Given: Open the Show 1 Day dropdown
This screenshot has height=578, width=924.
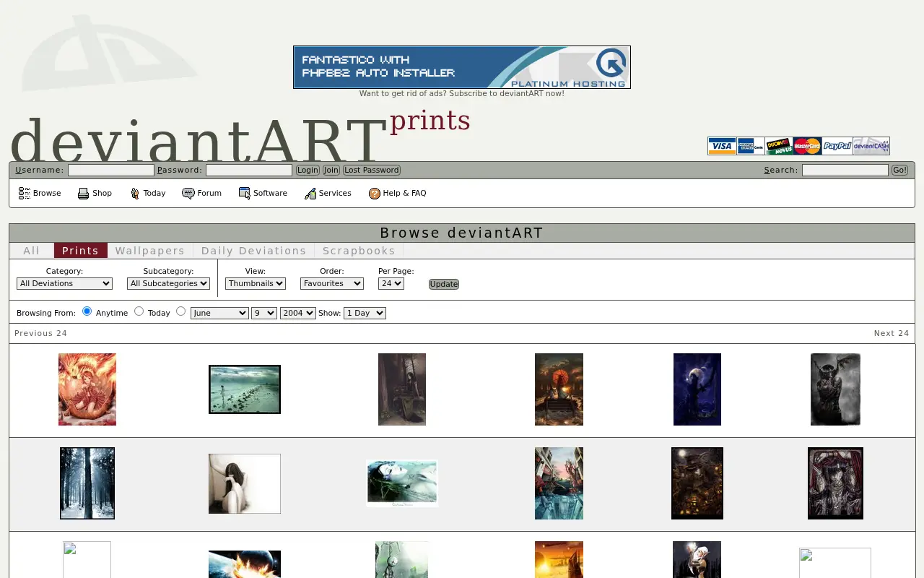Looking at the screenshot, I should tap(365, 313).
